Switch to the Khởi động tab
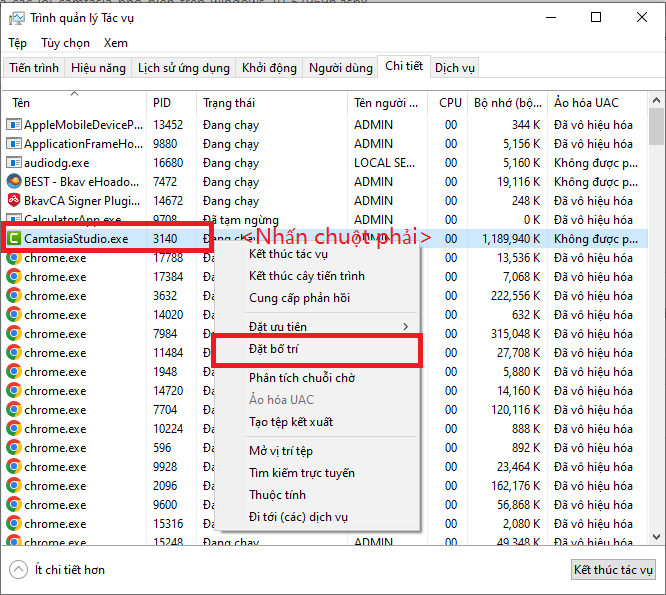The height and width of the screenshot is (595, 666). [x=269, y=68]
